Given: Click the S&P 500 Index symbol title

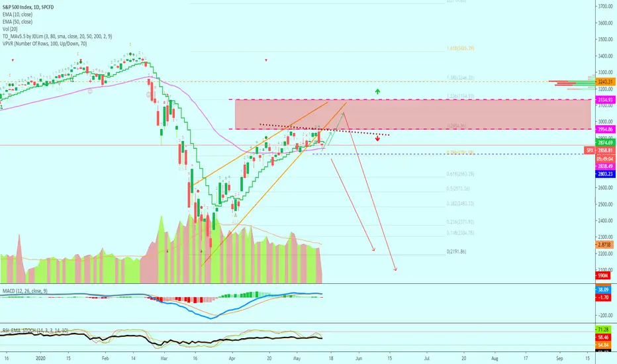Looking at the screenshot, I should tap(28, 7).
